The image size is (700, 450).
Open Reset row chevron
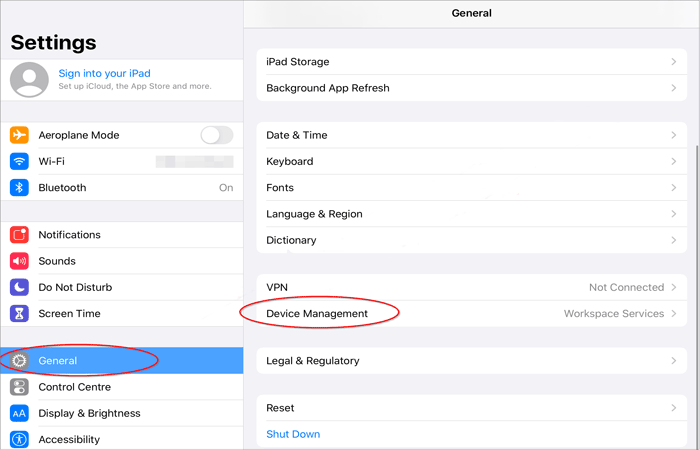coord(674,408)
